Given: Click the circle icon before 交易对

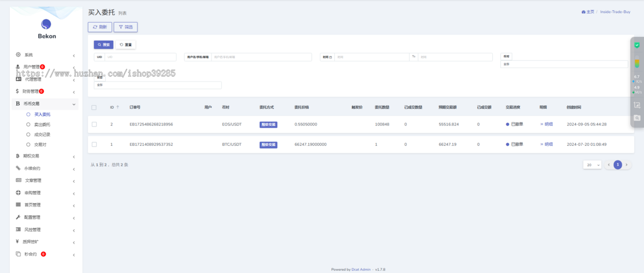Looking at the screenshot, I should click(x=28, y=145).
